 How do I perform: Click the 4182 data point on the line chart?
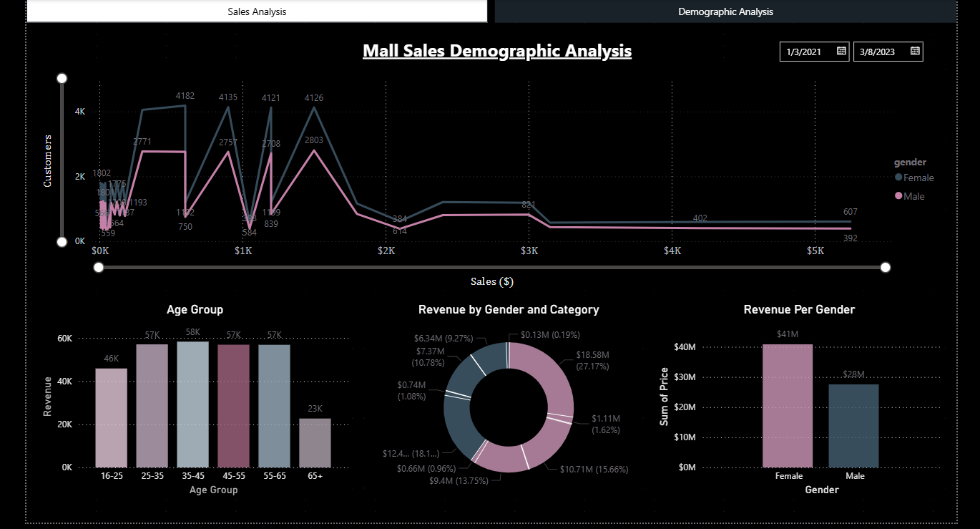click(x=185, y=105)
